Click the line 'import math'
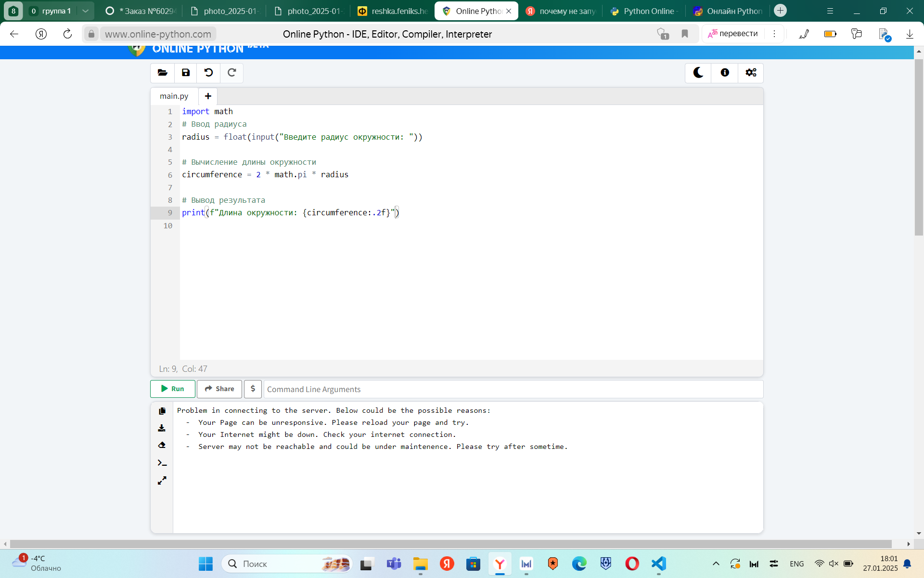This screenshot has width=924, height=578. click(207, 111)
